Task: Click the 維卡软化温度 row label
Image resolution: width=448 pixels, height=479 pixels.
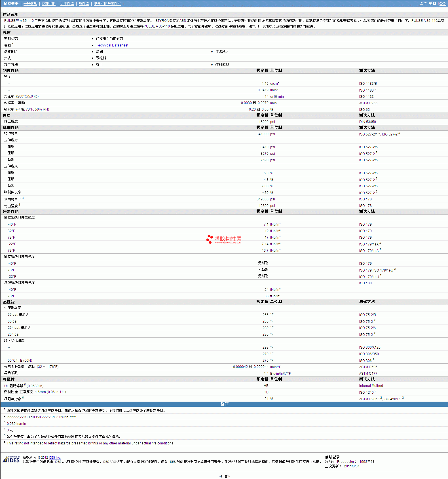Action: [14, 340]
